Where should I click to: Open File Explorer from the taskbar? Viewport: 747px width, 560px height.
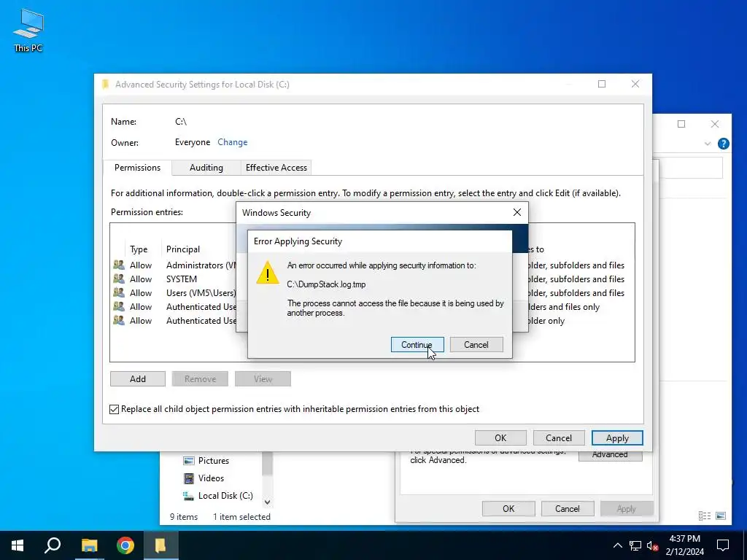[x=89, y=545]
